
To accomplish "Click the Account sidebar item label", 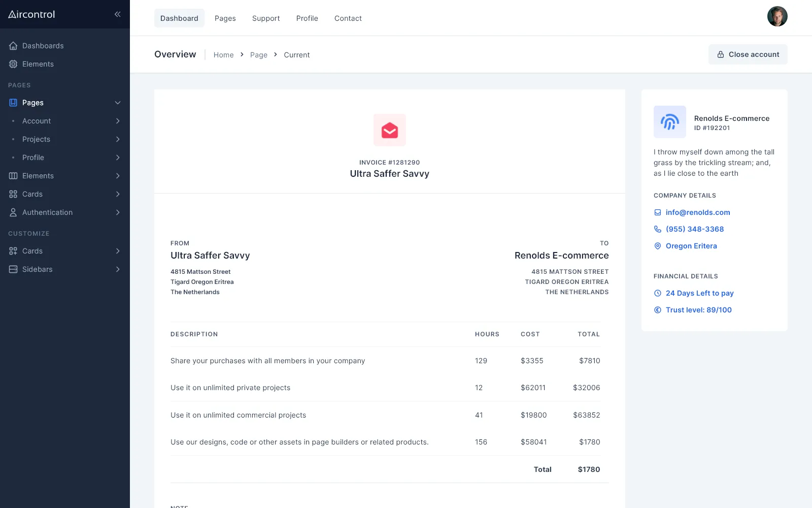I will [x=37, y=121].
